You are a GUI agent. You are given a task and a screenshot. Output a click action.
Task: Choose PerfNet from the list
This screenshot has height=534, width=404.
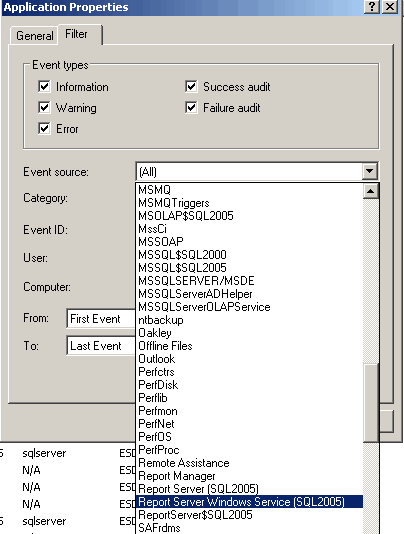[x=250, y=424]
